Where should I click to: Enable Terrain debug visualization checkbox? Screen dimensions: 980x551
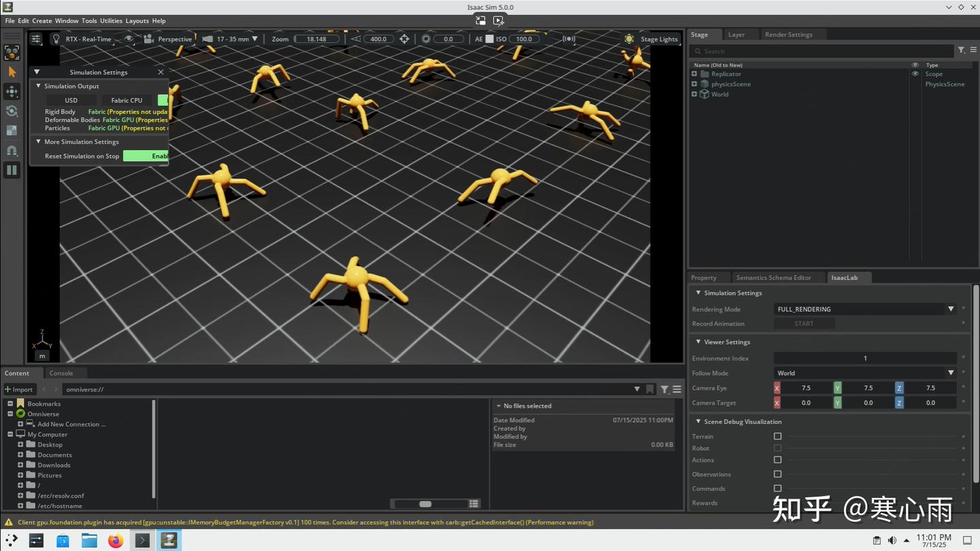click(777, 437)
